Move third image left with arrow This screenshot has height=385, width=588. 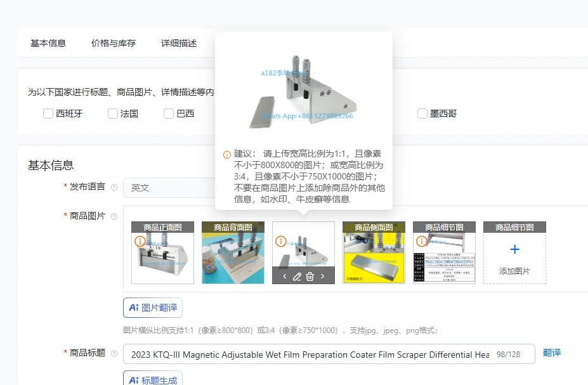click(285, 277)
